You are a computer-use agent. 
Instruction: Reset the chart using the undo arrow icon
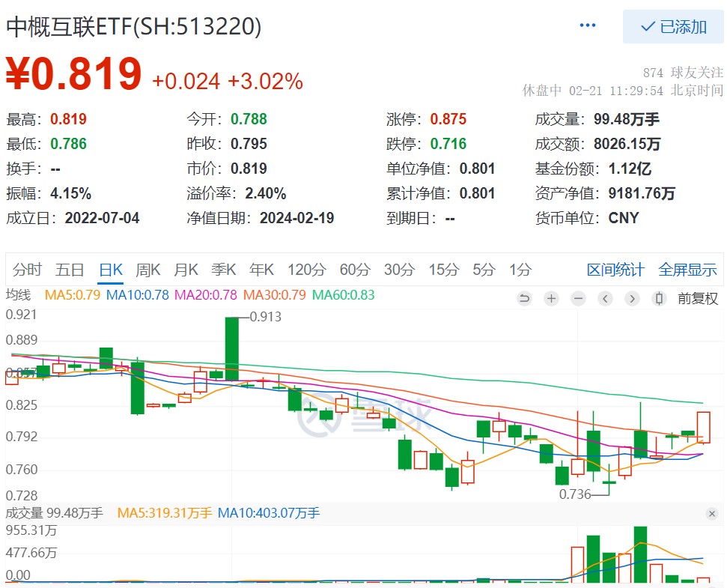tap(524, 298)
